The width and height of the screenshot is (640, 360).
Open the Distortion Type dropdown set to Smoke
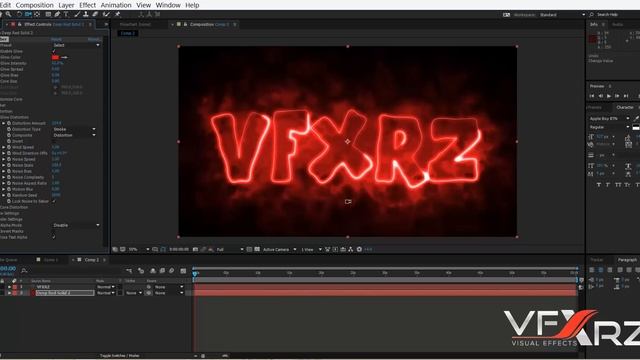pyautogui.click(x=75, y=129)
